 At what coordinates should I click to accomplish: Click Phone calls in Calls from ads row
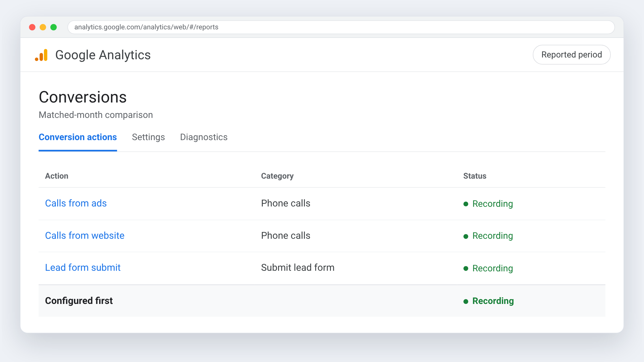tap(286, 203)
